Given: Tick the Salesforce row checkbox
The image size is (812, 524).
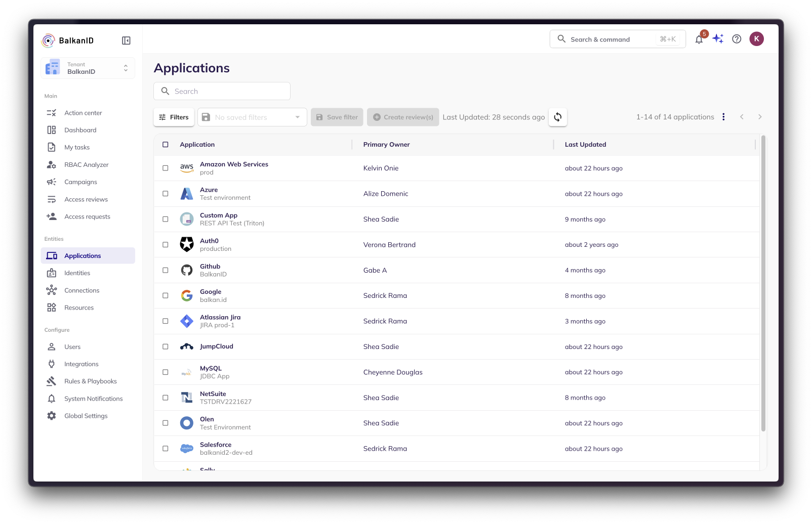Looking at the screenshot, I should 166,449.
